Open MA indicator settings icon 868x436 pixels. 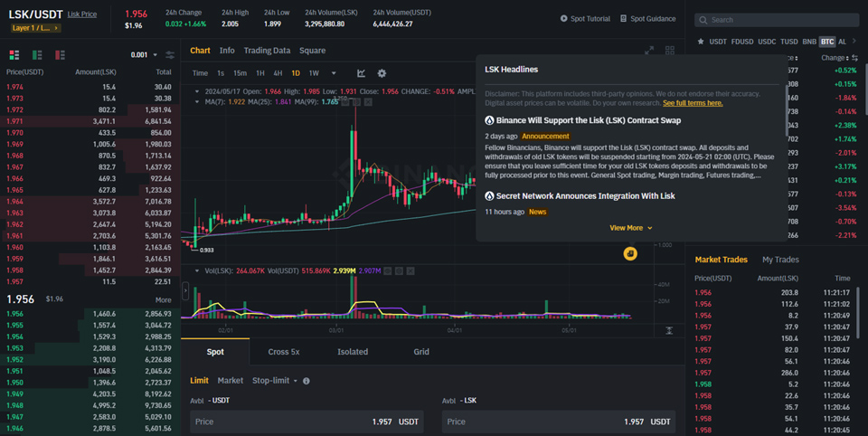[x=356, y=102]
